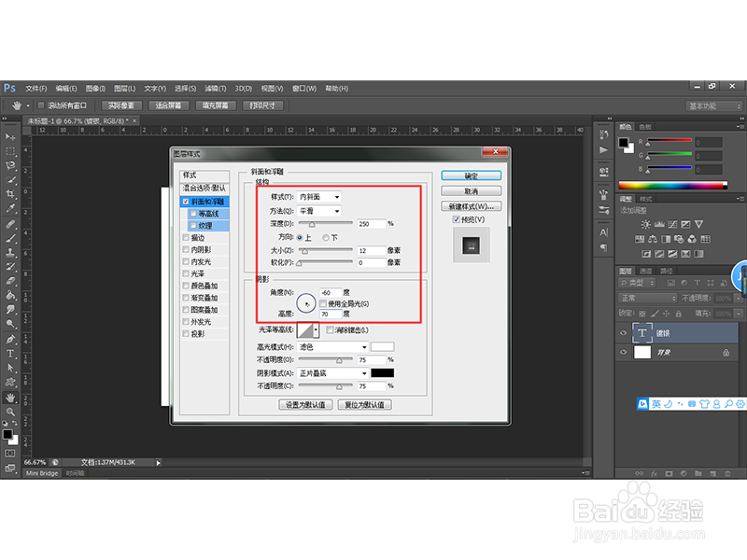Open the 样式(T) 内斜面 dropdown
Viewport: 747px width, 560px height.
point(318,197)
